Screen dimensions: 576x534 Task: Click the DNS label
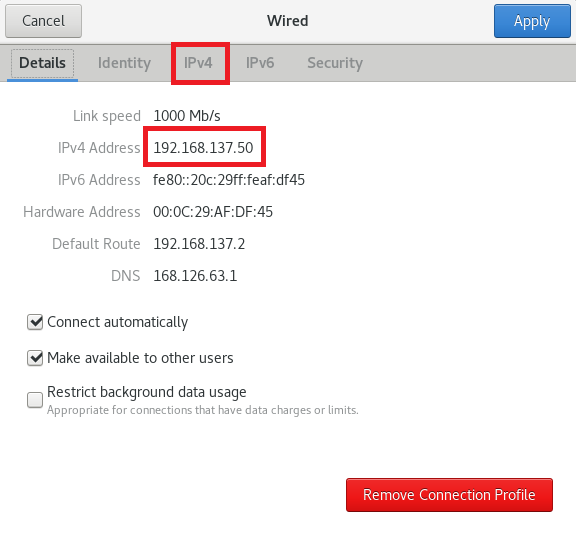(x=126, y=276)
